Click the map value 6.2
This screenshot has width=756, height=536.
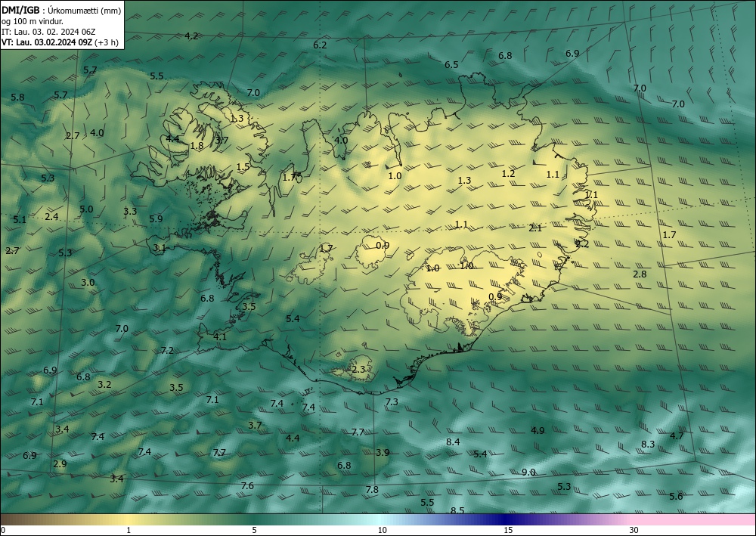point(320,45)
